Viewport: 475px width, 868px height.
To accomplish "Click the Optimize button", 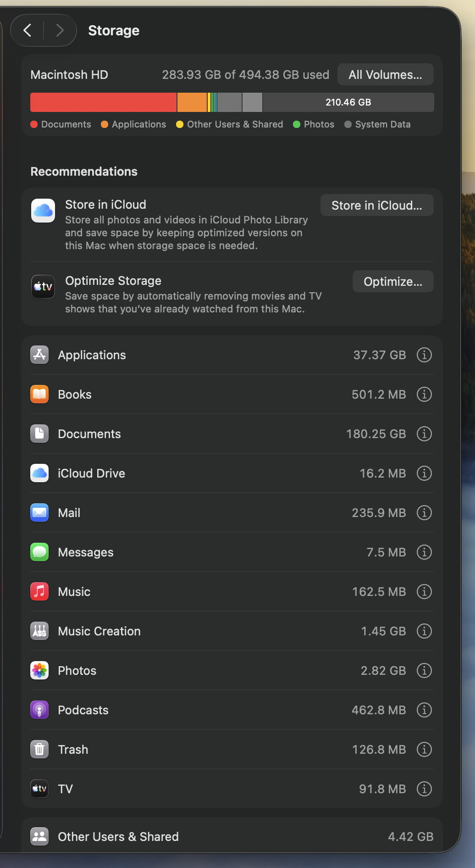I will (392, 282).
